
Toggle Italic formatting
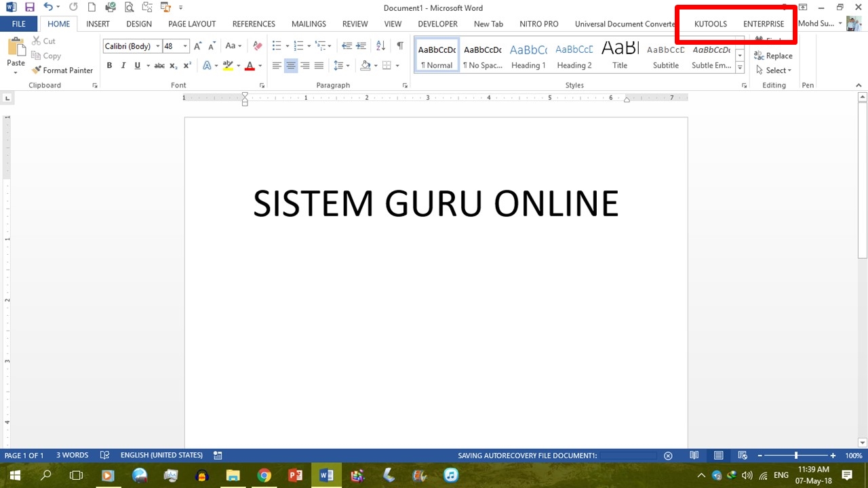pyautogui.click(x=123, y=66)
